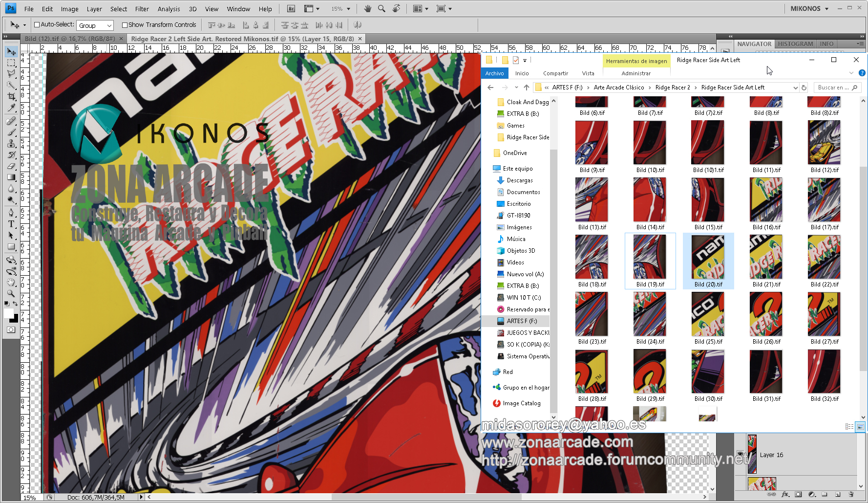Click the foreground color swatch
Screen dimensions: 868x503
coord(9,314)
